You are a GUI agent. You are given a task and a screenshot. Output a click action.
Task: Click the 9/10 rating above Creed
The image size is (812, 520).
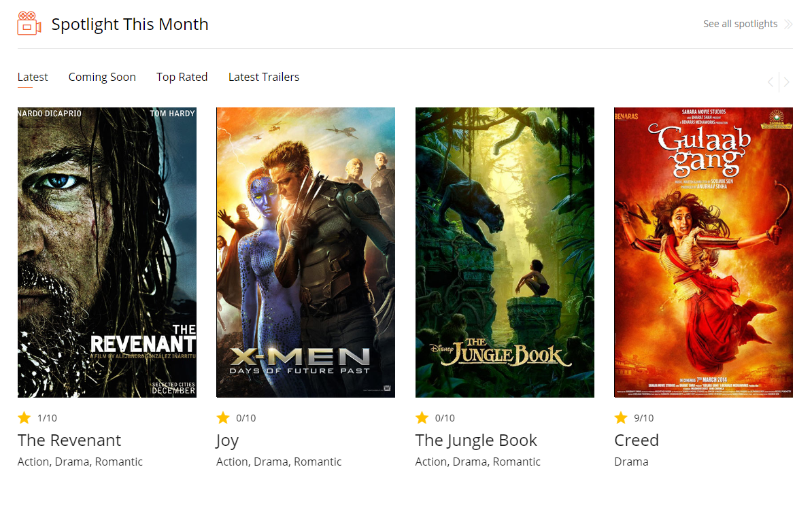click(x=644, y=418)
